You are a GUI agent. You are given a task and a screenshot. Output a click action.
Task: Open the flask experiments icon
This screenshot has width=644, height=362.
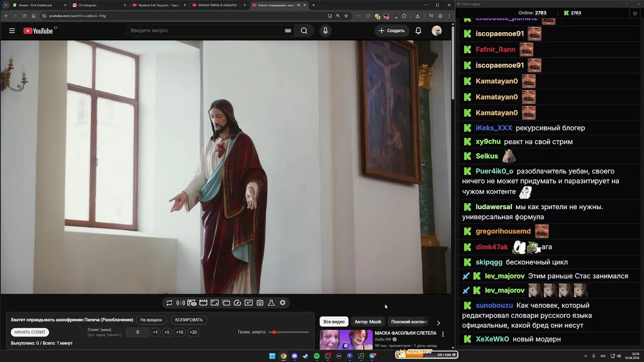click(x=271, y=303)
